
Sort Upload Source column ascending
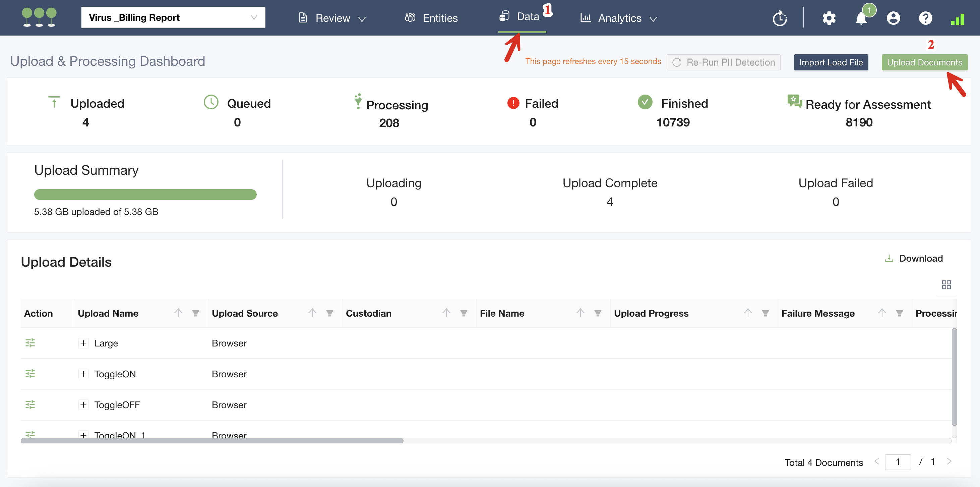pyautogui.click(x=312, y=313)
